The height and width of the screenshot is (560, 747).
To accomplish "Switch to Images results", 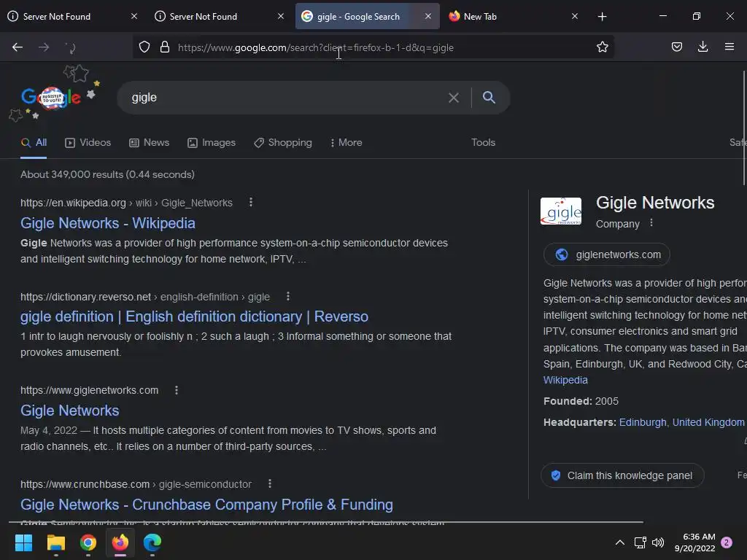I will click(212, 142).
